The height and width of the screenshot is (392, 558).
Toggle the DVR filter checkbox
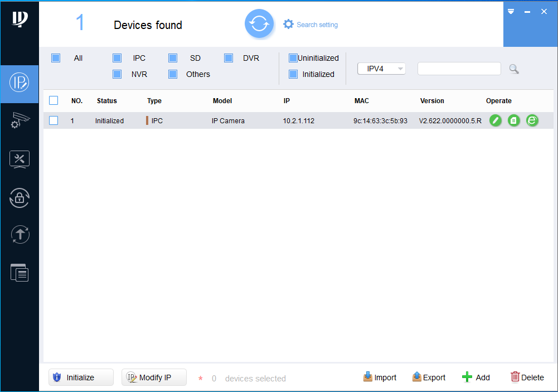coord(229,58)
